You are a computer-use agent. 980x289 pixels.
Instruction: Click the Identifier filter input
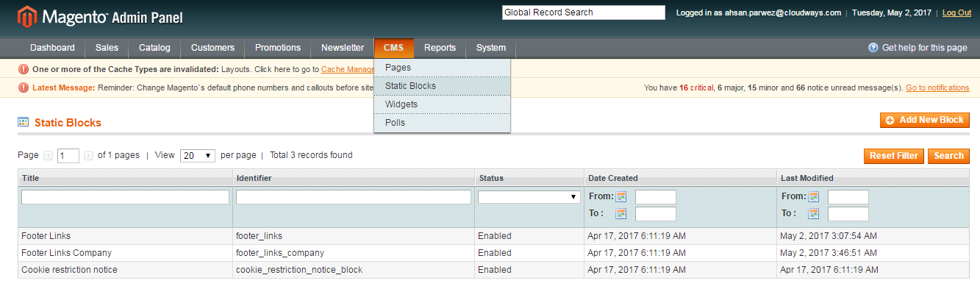[x=354, y=197]
